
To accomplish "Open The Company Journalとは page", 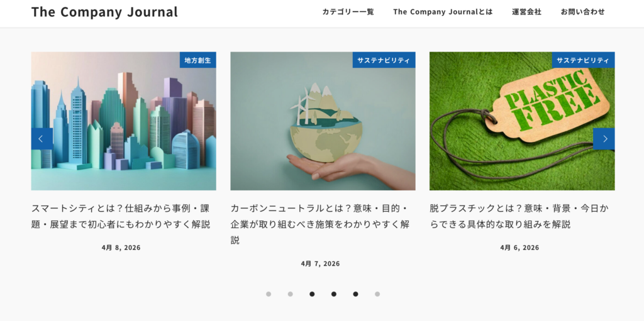I will coord(443,12).
